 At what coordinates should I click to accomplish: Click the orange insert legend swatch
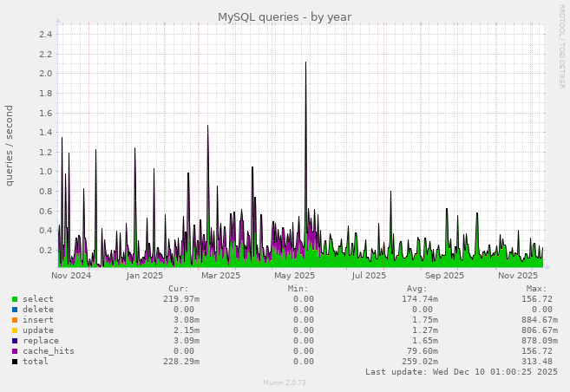[15, 320]
